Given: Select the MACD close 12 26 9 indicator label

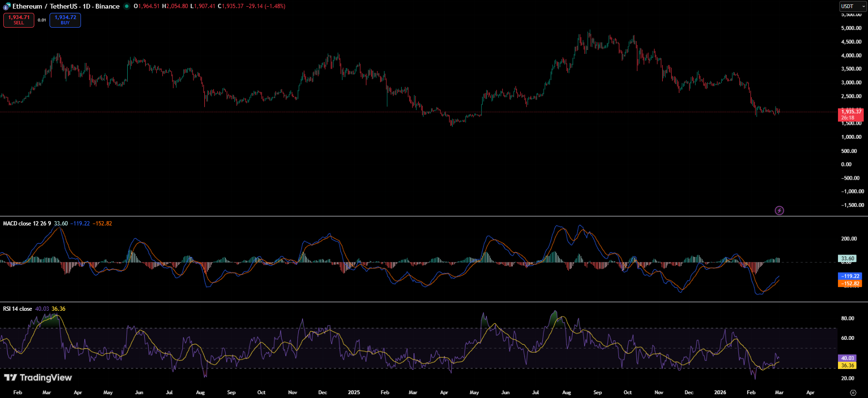Looking at the screenshot, I should pyautogui.click(x=27, y=224).
